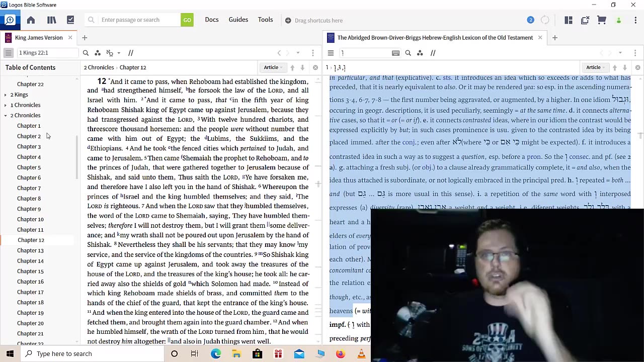The image size is (644, 362).
Task: Open visual filters in the Lexicon panel
Action: [x=420, y=53]
